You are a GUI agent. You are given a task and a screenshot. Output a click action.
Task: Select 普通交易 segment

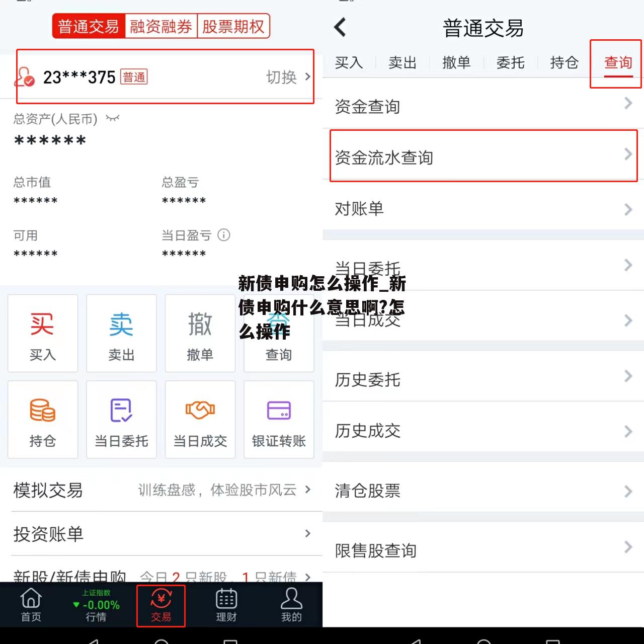[x=89, y=26]
